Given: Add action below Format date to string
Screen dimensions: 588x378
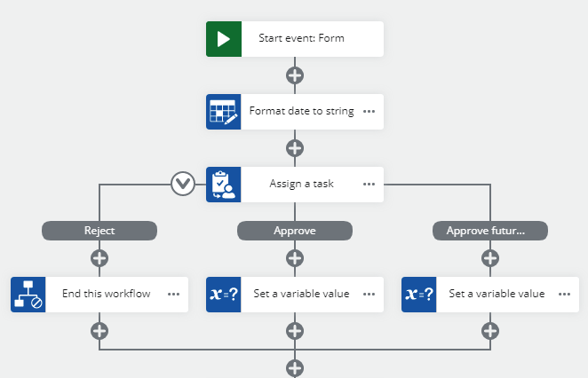Looking at the screenshot, I should point(295,148).
